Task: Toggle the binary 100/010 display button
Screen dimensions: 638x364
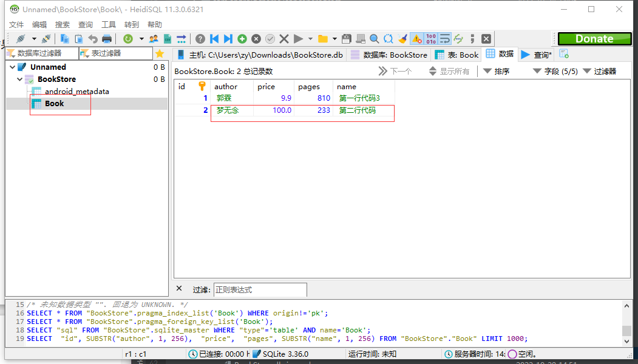Action: point(431,39)
